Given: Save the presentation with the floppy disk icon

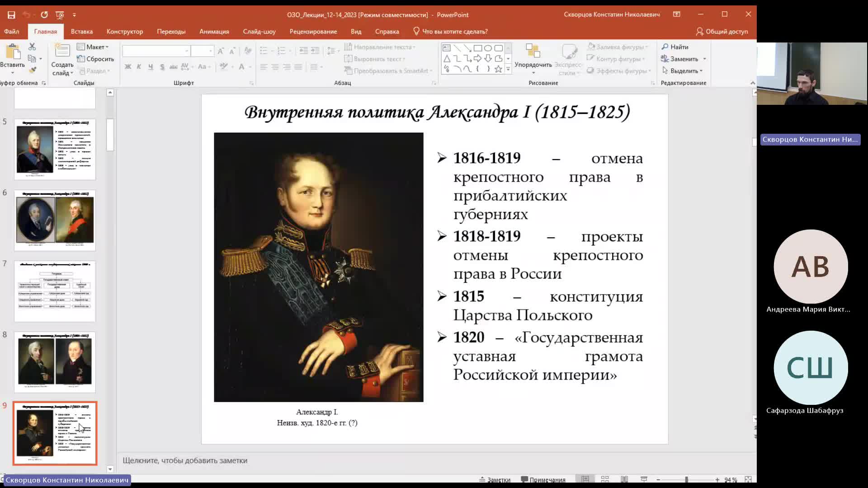Looking at the screenshot, I should 11,15.
